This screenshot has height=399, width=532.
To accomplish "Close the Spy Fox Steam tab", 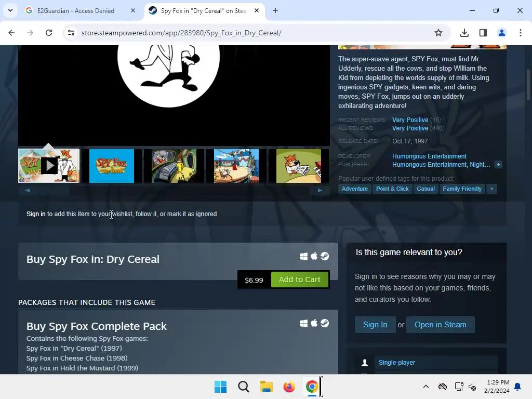I will tap(257, 10).
